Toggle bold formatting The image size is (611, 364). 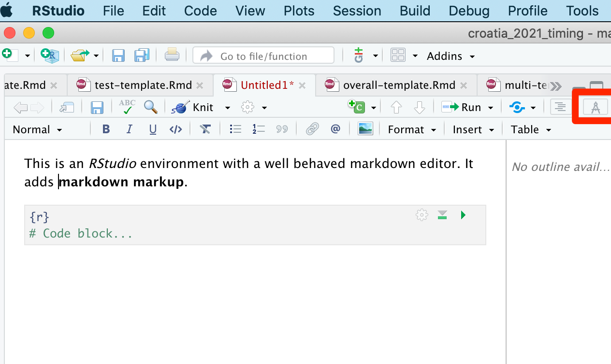(x=106, y=129)
